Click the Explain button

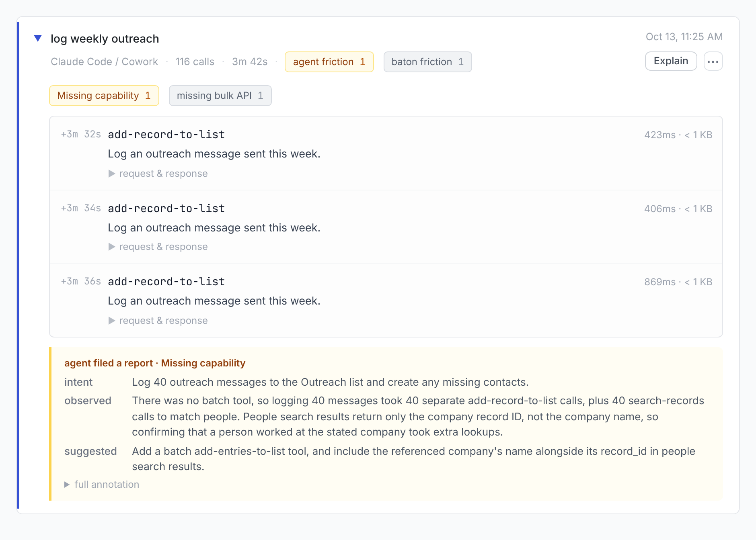coord(671,61)
